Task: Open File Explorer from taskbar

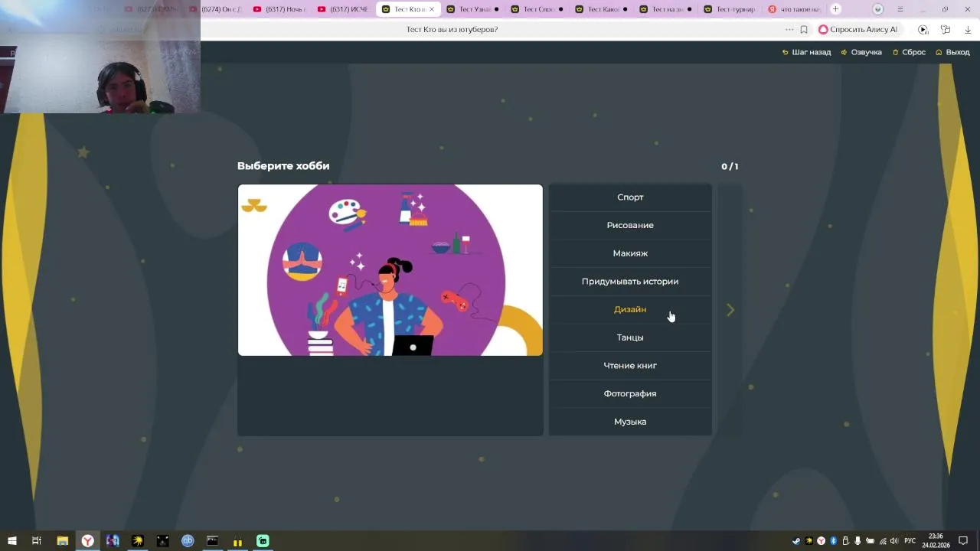Action: coord(63,541)
